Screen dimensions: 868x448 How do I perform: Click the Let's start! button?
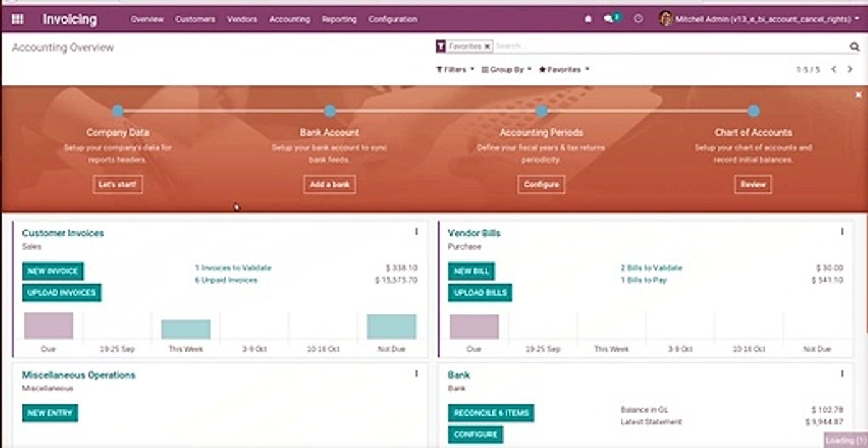[118, 184]
